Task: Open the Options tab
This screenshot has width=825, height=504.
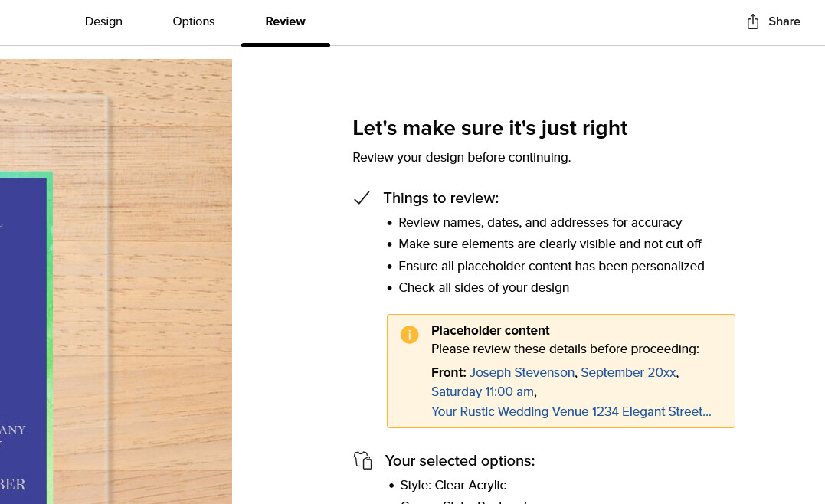Action: click(x=194, y=21)
